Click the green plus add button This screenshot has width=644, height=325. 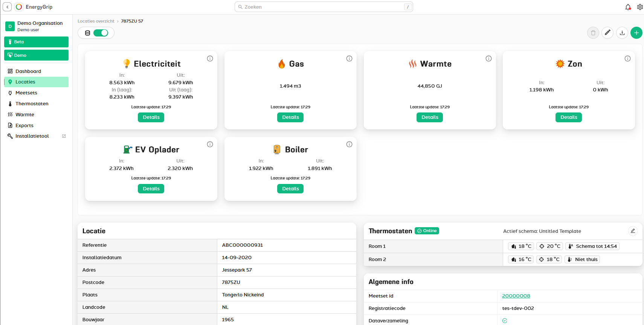(x=636, y=33)
